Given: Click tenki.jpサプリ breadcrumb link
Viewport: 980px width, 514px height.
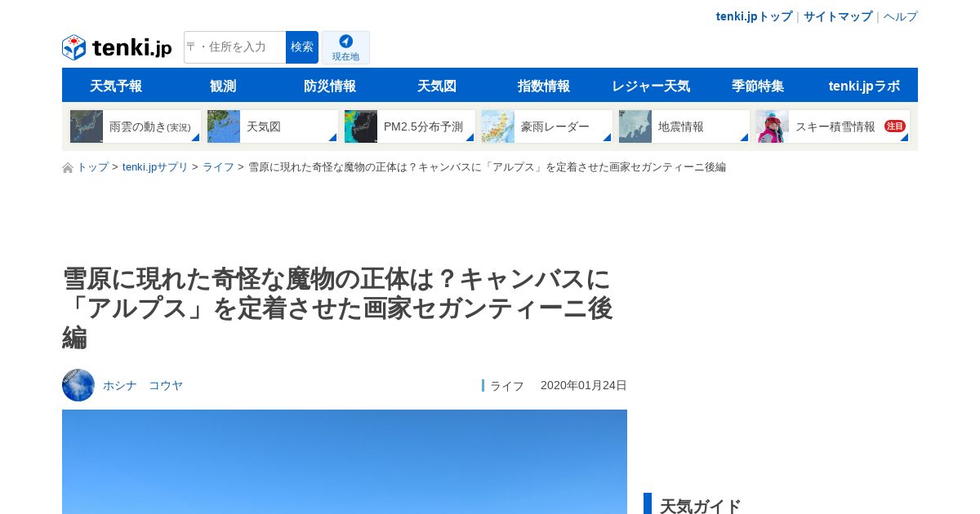Looking at the screenshot, I should [155, 167].
